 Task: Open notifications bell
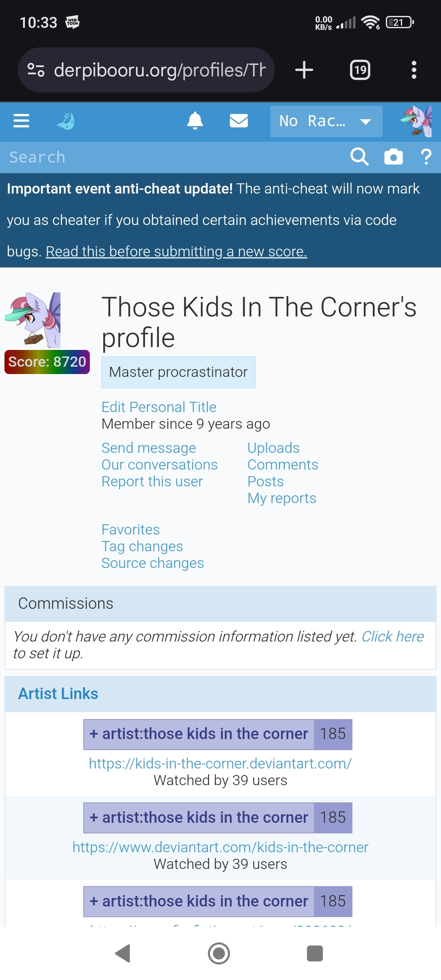point(195,121)
